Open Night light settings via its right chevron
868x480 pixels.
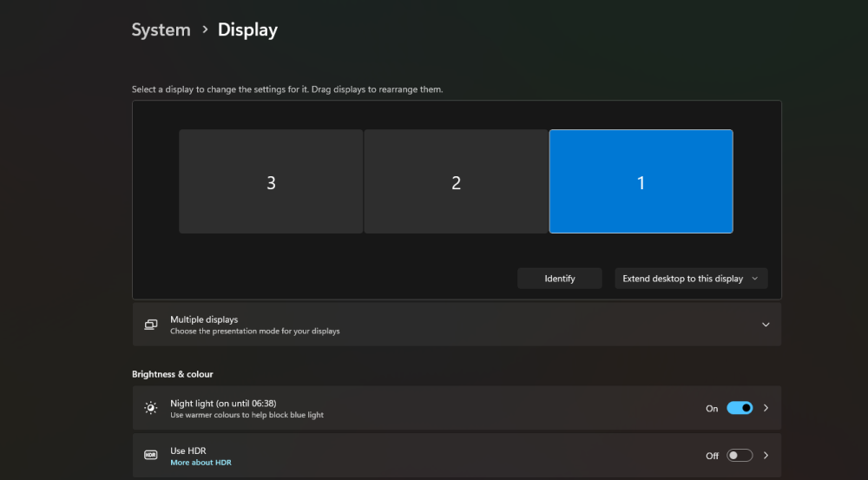[x=766, y=408]
